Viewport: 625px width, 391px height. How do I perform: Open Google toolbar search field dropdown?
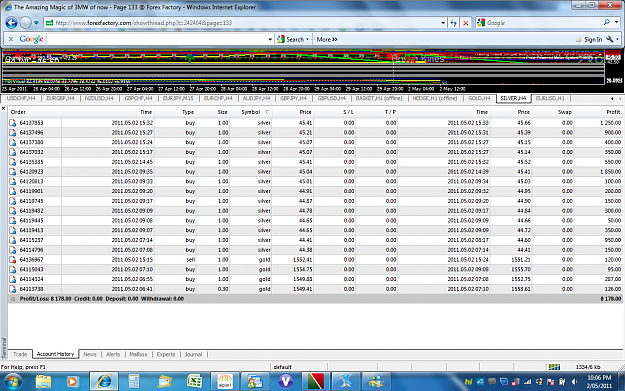pos(270,39)
